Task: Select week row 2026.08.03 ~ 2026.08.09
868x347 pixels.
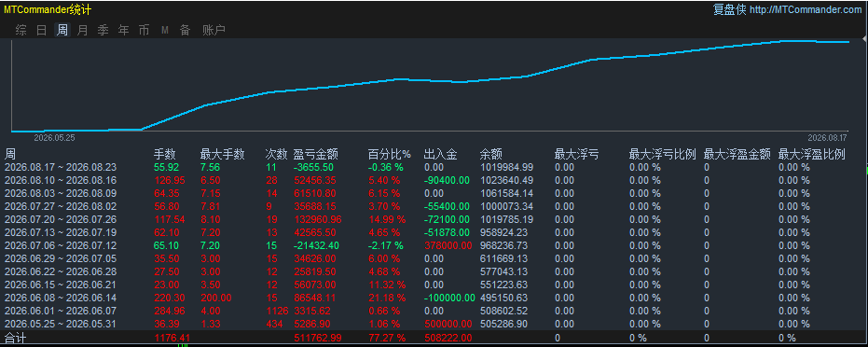Action: [x=434, y=193]
